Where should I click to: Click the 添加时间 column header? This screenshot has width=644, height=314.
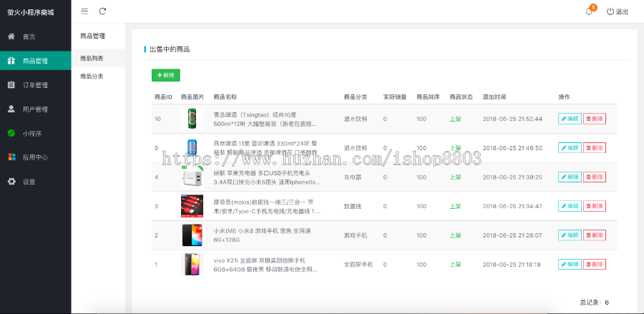494,97
